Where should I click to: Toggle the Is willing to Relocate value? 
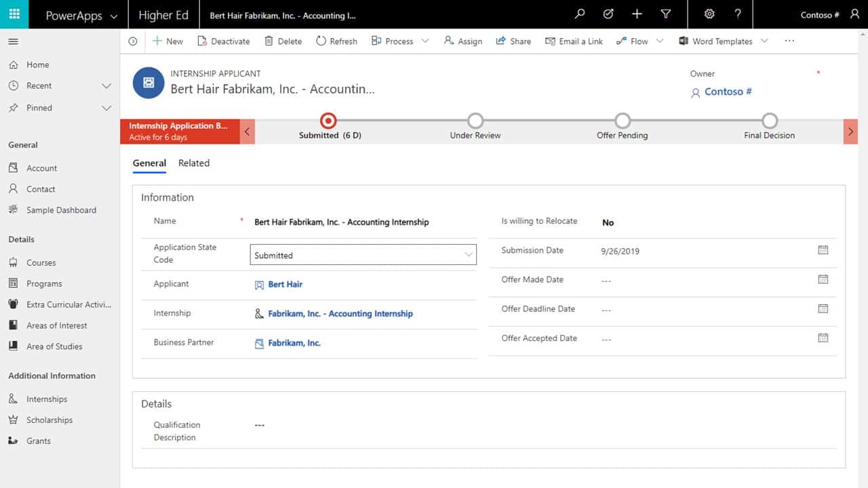(x=608, y=222)
